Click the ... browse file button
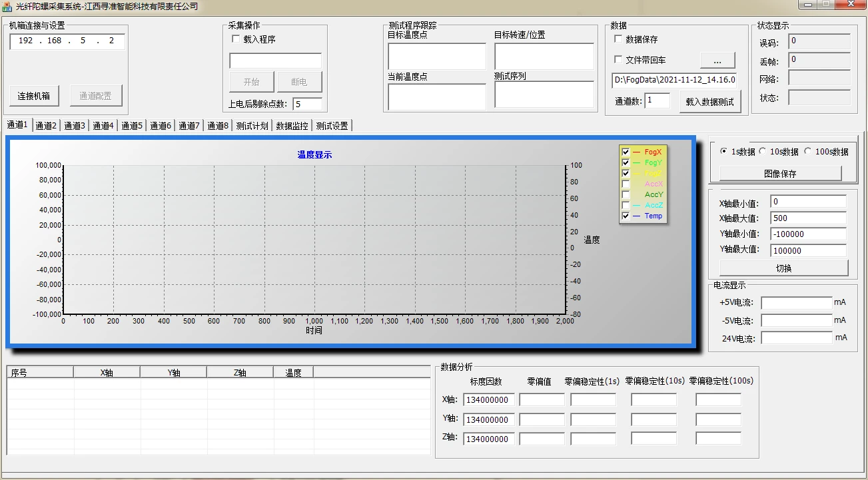This screenshot has width=868, height=480. click(x=717, y=61)
